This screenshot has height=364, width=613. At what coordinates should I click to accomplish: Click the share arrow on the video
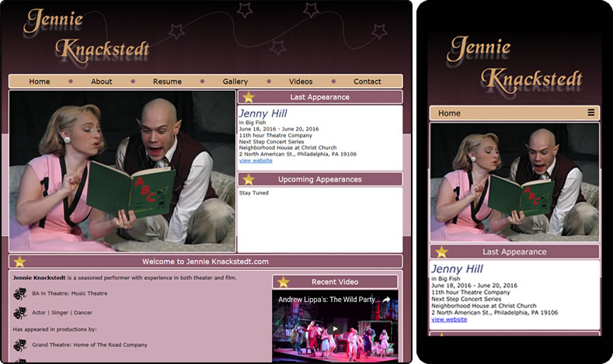(386, 299)
